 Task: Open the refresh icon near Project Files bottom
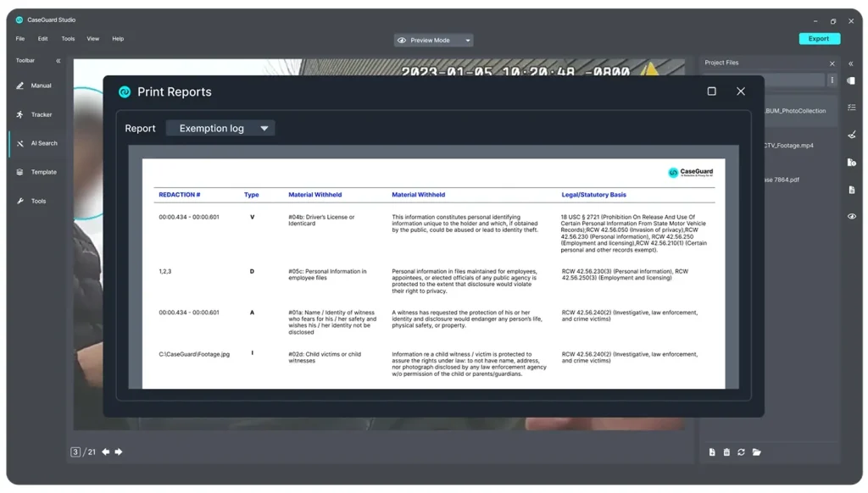[x=741, y=451]
